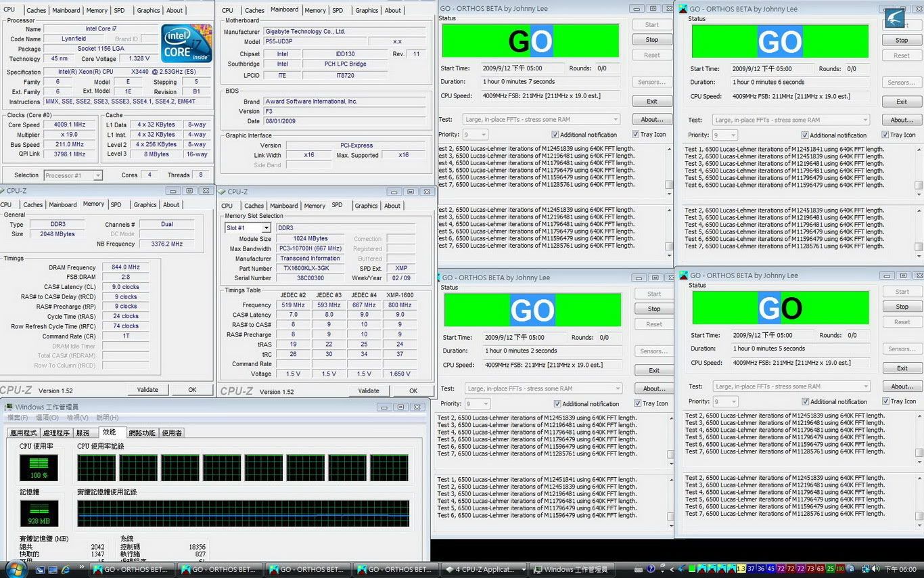Toggle Additional notification in ORTHOS with 2 seconds duration
The height and width of the screenshot is (578, 924).
557,403
